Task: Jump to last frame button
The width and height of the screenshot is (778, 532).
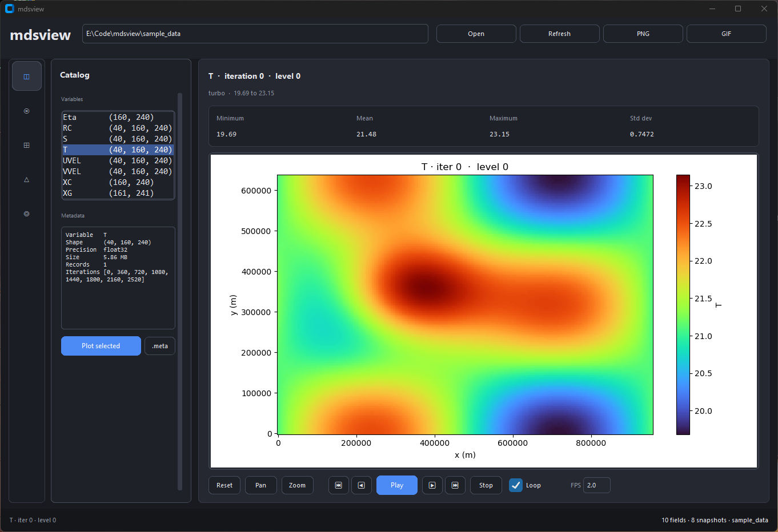Action: (455, 485)
